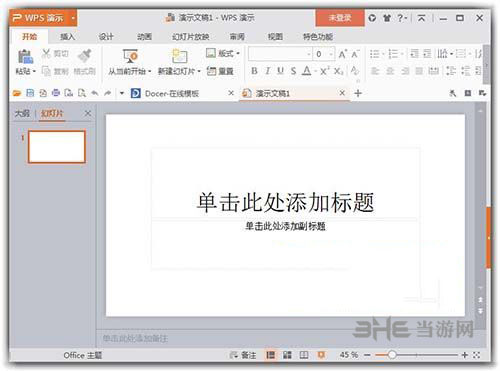Click the Justify alignment icon
Viewport: 500px width, 371px height.
click(x=419, y=71)
